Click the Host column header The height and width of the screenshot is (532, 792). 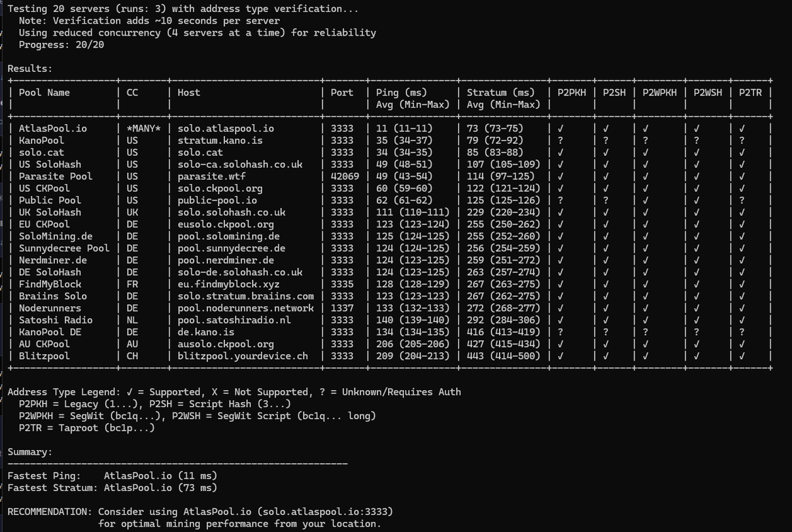click(189, 92)
